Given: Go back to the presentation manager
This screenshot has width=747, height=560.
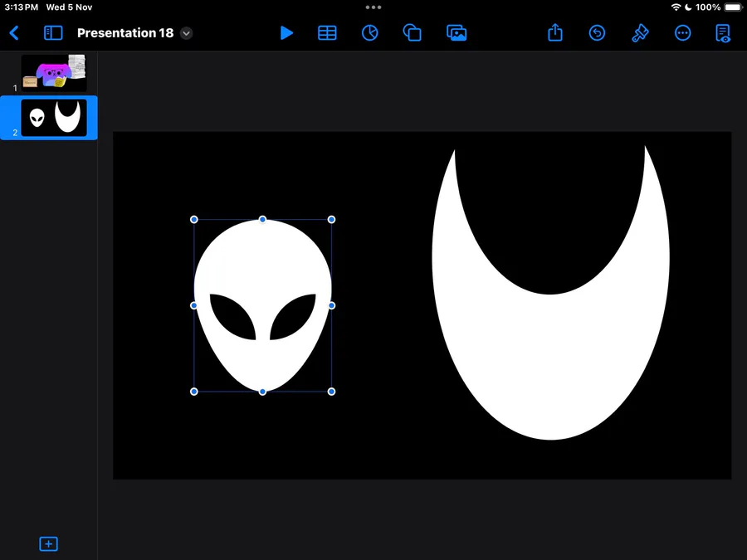Looking at the screenshot, I should pos(14,33).
